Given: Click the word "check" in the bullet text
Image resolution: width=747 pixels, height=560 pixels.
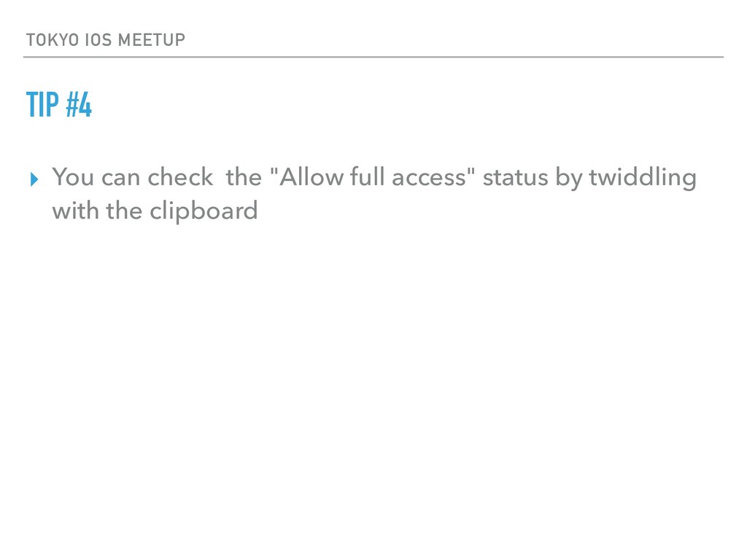Looking at the screenshot, I should [180, 176].
